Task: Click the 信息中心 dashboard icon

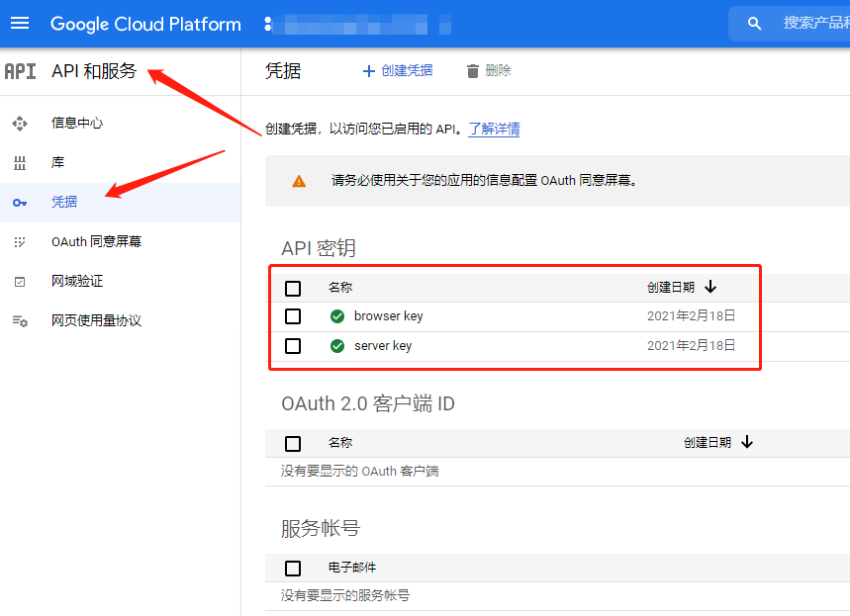Action: [x=20, y=124]
